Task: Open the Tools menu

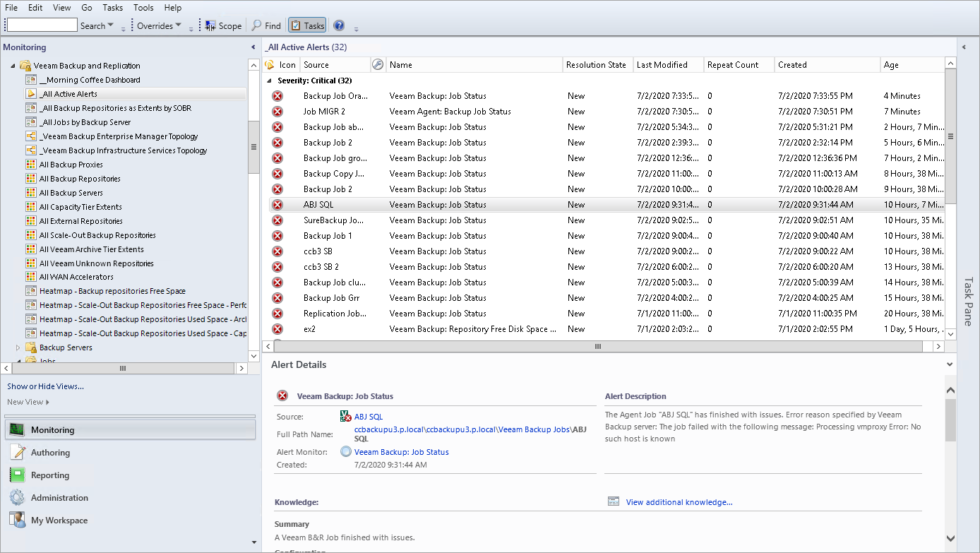Action: coord(143,8)
